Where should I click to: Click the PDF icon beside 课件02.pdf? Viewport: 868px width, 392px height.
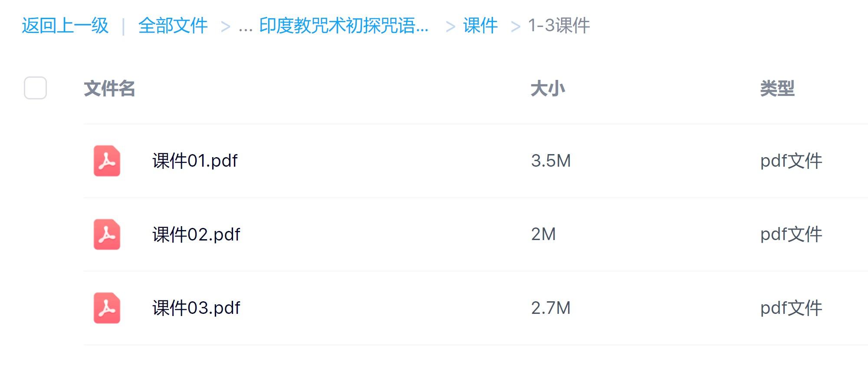107,234
